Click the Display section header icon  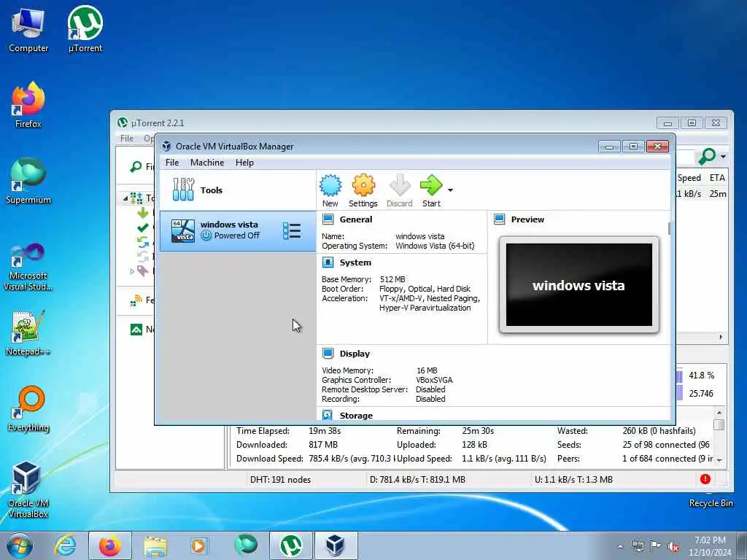point(328,354)
